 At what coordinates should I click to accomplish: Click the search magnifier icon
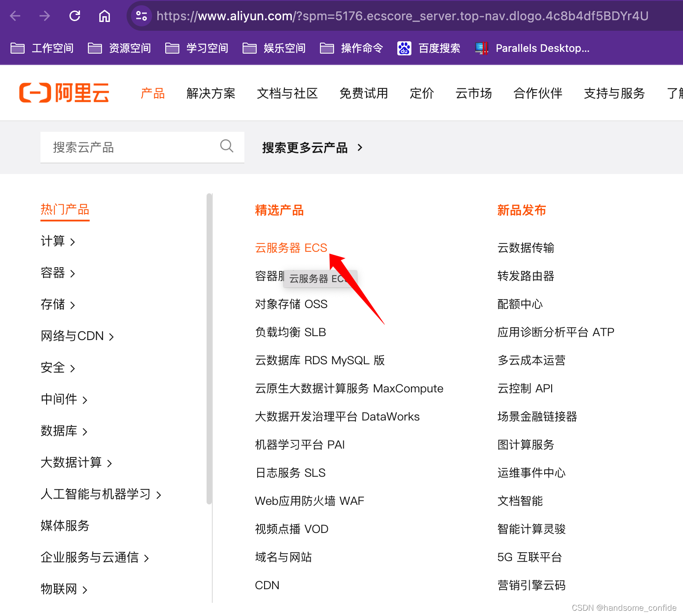227,146
